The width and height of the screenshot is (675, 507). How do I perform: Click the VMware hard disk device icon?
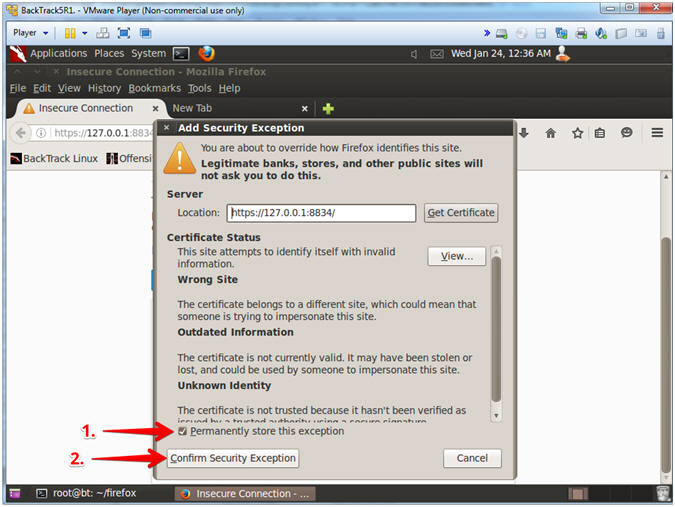click(x=501, y=34)
